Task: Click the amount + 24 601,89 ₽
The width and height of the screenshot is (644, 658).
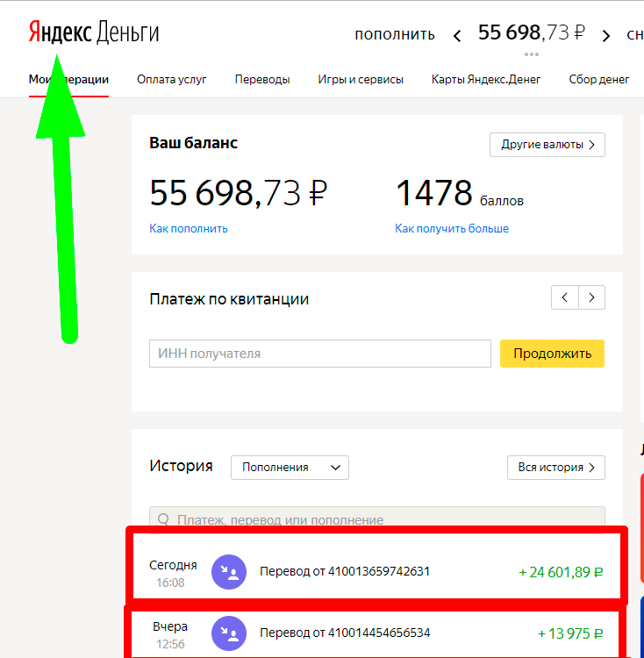Action: tap(561, 572)
